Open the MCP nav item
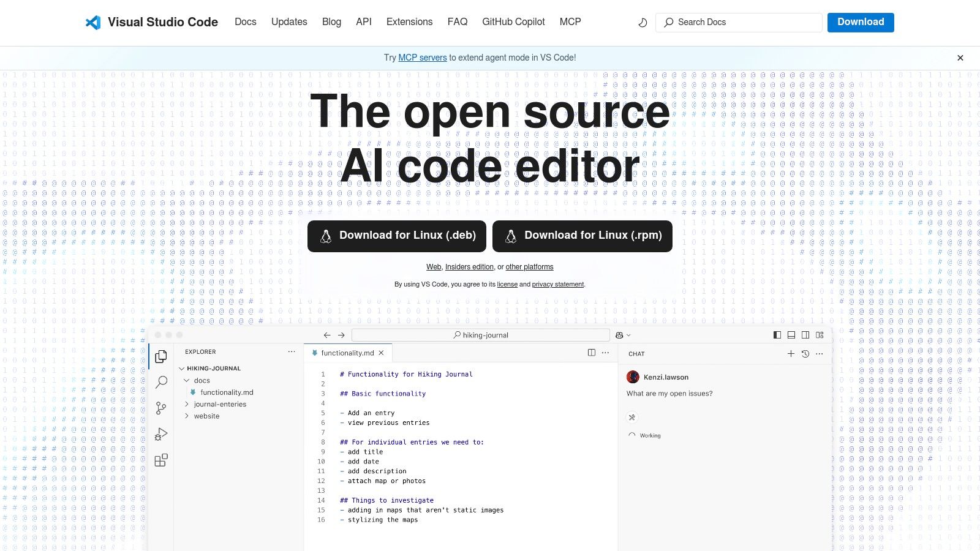The height and width of the screenshot is (551, 980). click(570, 22)
